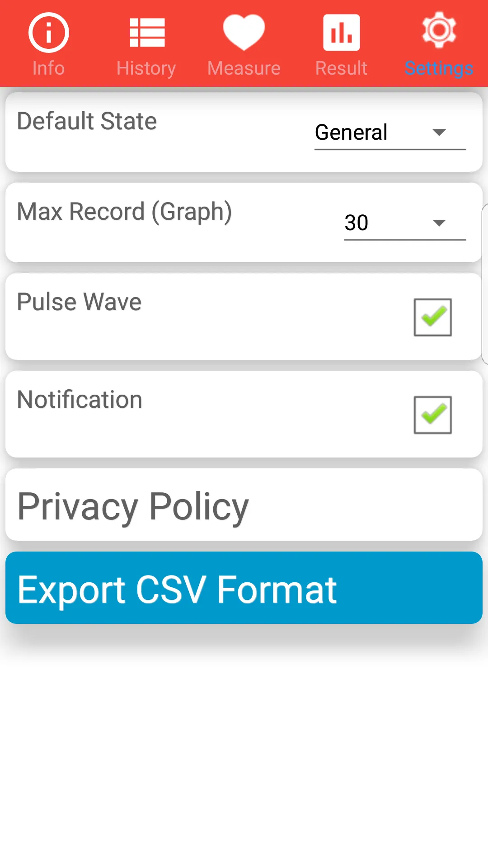Tap the Pulse Wave setting label
The image size is (488, 868).
coord(79,302)
